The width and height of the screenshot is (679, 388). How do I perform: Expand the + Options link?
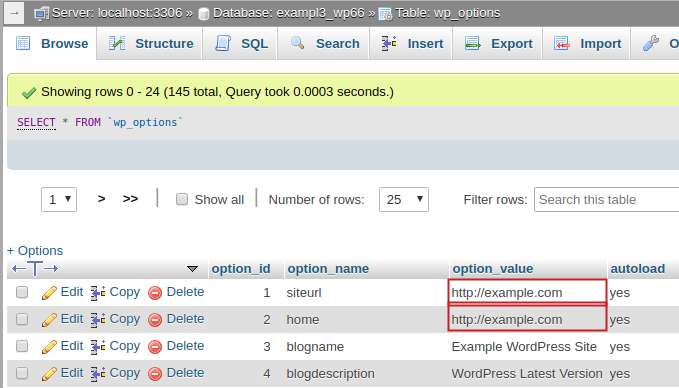coord(35,250)
